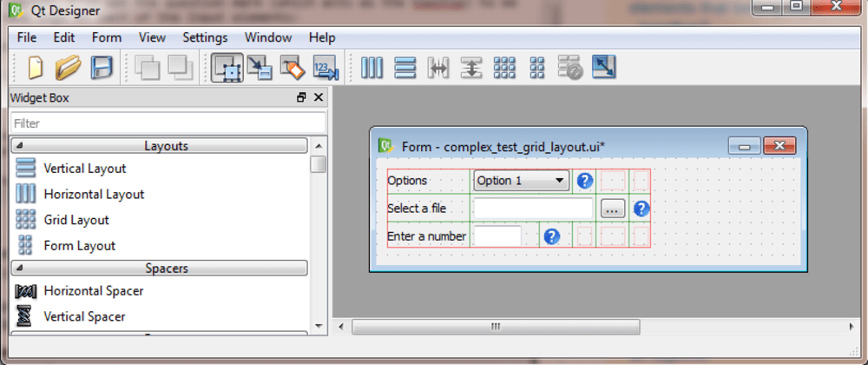Screen dimensions: 868x365
Task: Apply Lay Out in a Form Layout icon
Action: tap(536, 68)
